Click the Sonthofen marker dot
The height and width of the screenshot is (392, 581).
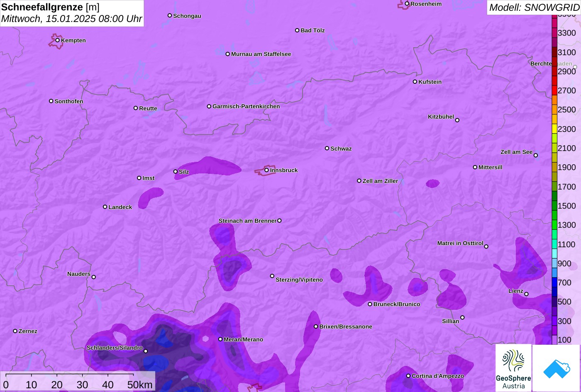tap(51, 101)
